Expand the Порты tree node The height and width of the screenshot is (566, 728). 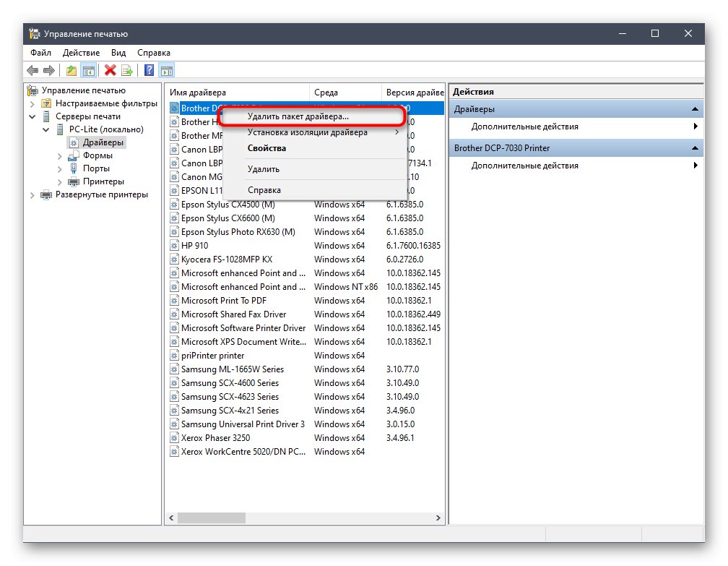click(x=59, y=168)
